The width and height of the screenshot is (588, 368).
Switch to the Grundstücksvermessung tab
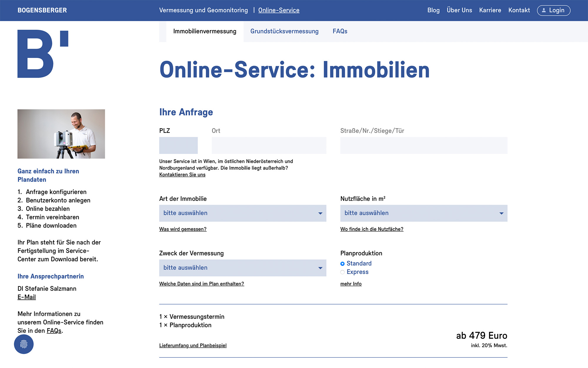pos(284,31)
